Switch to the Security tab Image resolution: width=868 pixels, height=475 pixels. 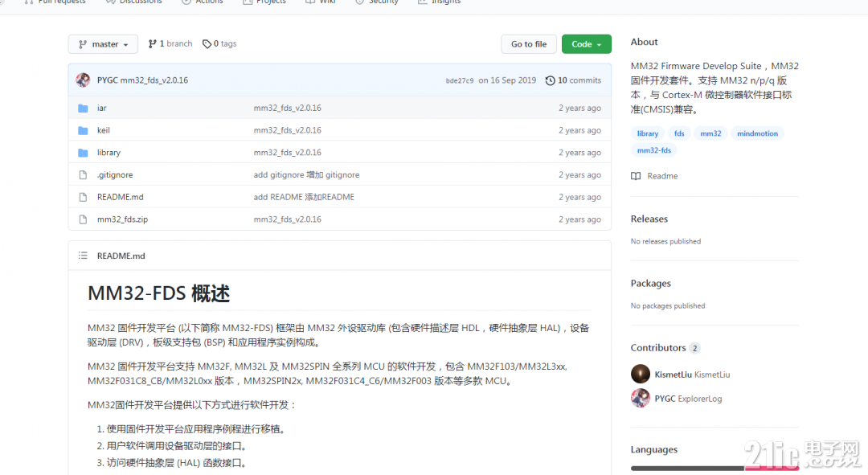click(376, 2)
